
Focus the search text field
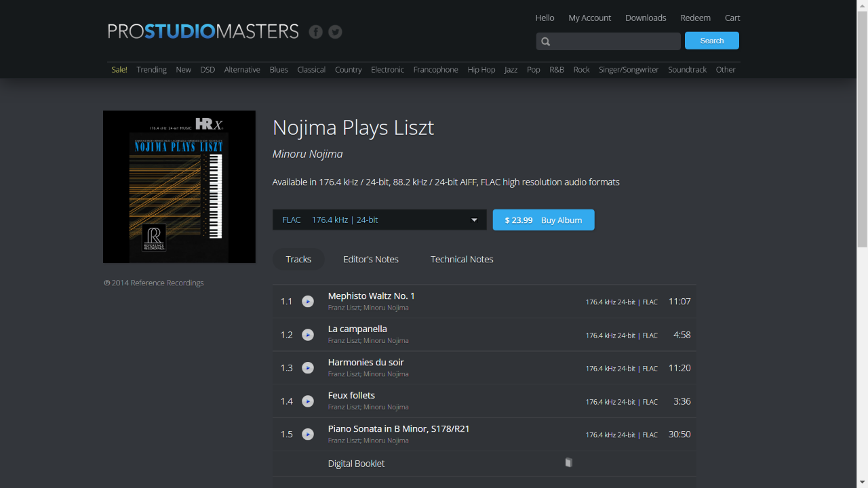608,41
